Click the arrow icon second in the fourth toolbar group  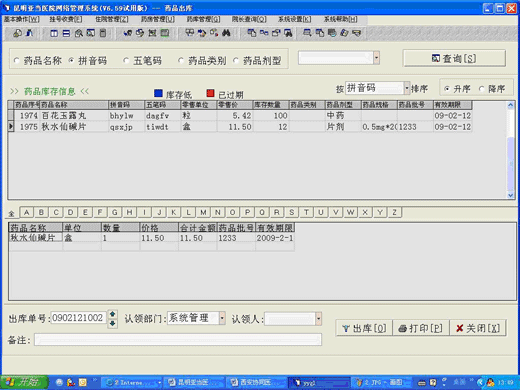(202, 33)
